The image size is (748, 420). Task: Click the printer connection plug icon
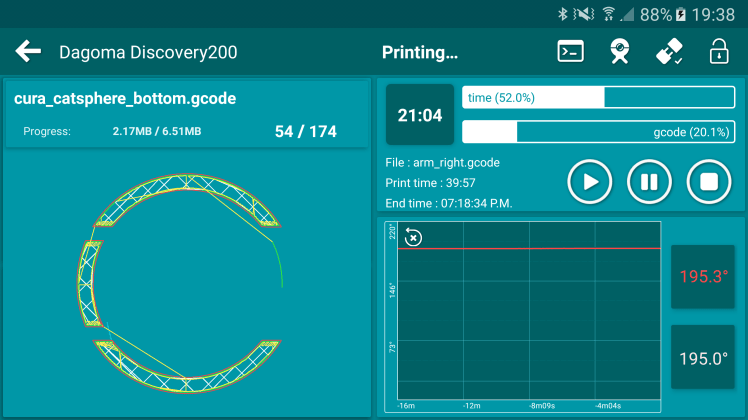tap(669, 52)
